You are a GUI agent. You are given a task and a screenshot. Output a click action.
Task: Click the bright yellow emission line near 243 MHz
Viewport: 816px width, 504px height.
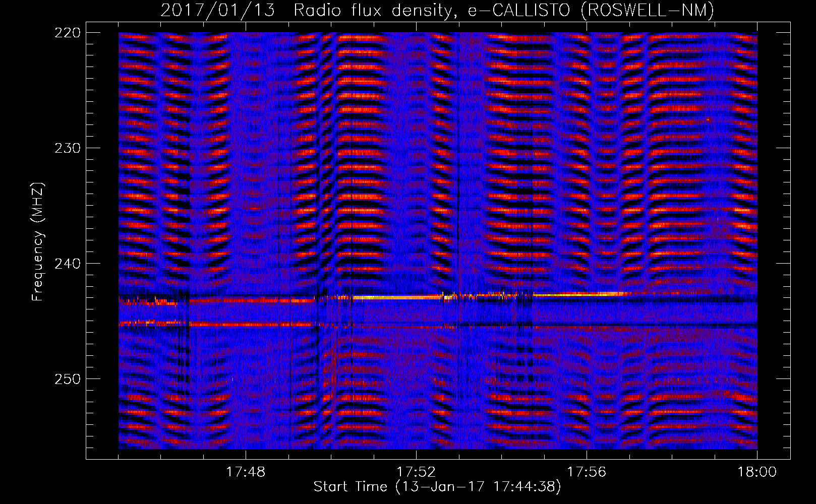[398, 297]
